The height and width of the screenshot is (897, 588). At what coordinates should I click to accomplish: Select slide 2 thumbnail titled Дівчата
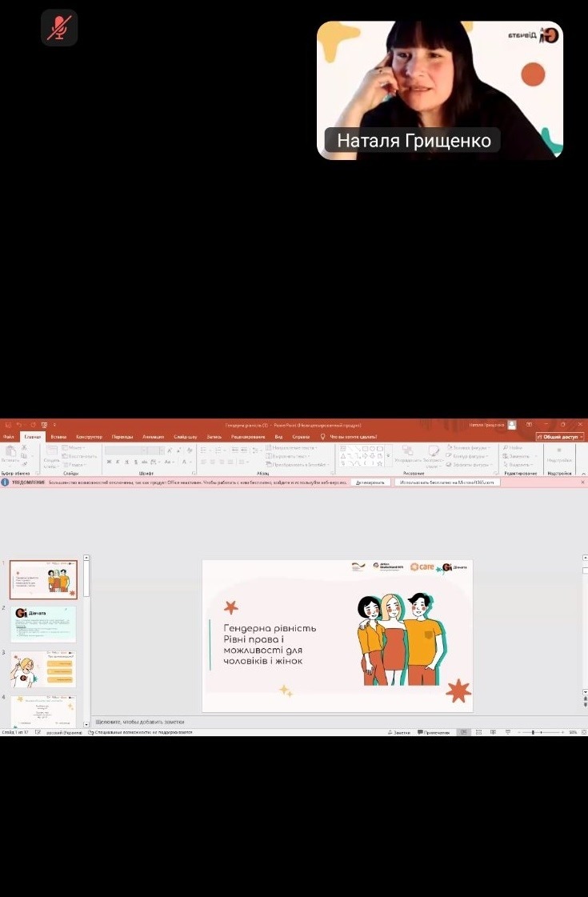click(43, 624)
